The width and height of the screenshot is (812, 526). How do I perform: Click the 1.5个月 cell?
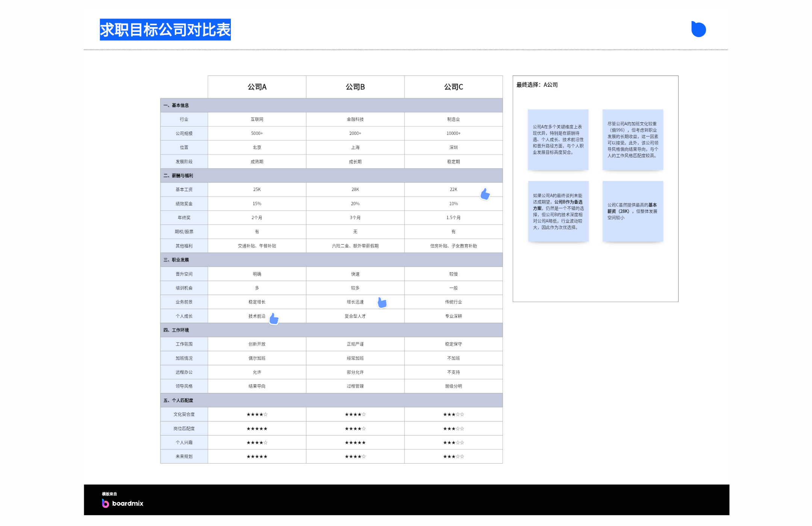[x=453, y=218]
